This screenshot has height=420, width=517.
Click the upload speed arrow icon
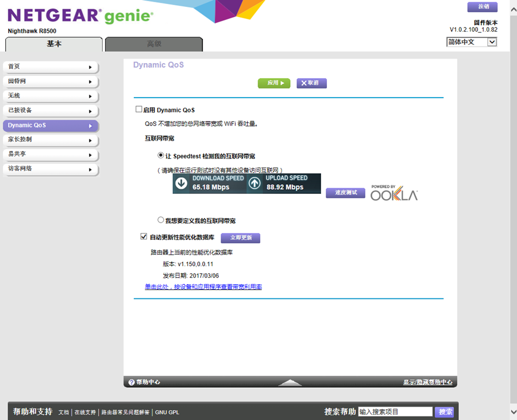(x=254, y=183)
